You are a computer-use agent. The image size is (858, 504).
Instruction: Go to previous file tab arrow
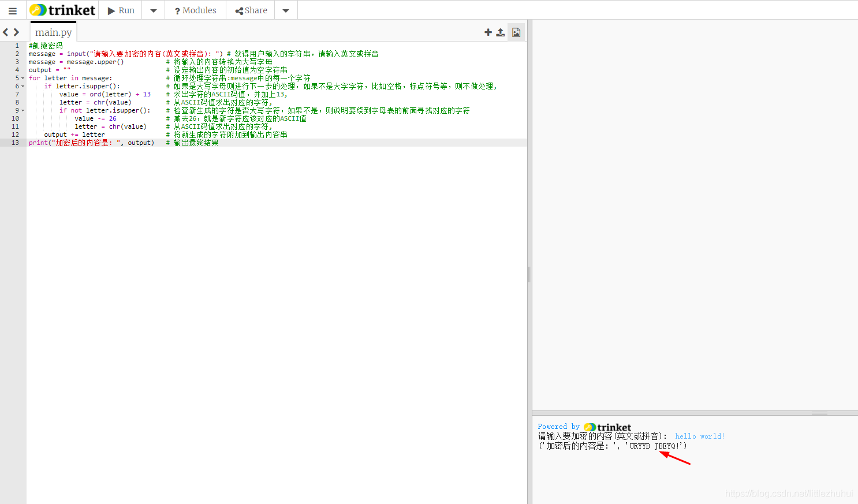(x=6, y=32)
